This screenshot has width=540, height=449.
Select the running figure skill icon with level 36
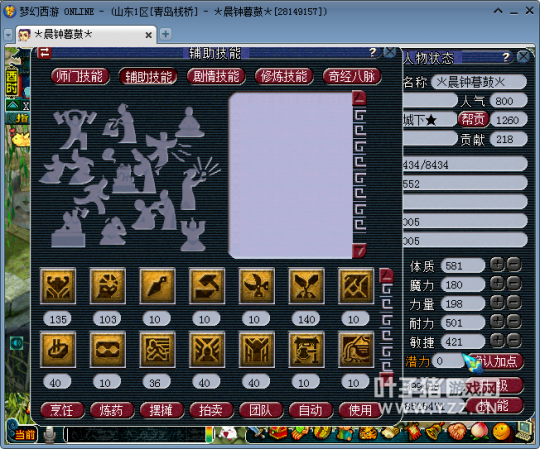[157, 349]
